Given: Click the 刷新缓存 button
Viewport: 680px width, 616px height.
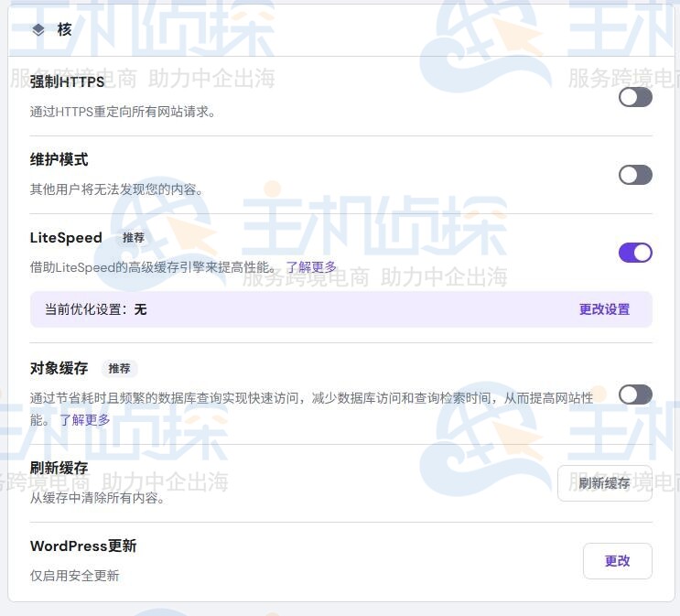Looking at the screenshot, I should 605,483.
